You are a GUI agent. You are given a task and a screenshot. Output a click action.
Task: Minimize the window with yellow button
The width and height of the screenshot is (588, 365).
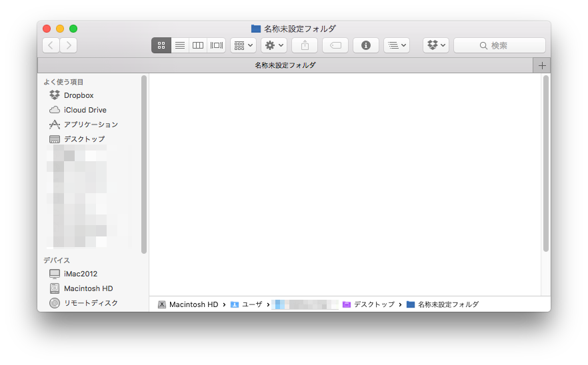tap(60, 29)
